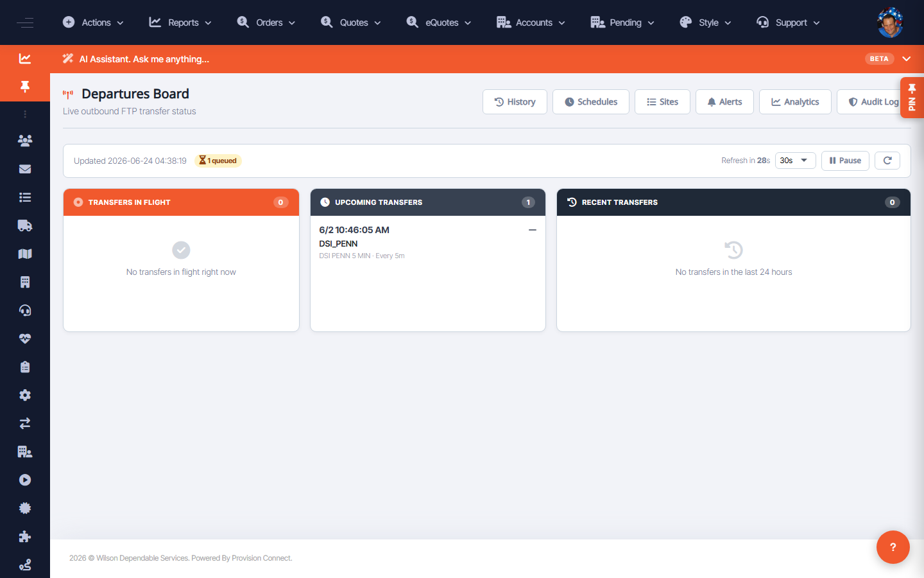Click the Upcoming Transfers header
Viewport: 924px width, 578px height.
click(428, 202)
